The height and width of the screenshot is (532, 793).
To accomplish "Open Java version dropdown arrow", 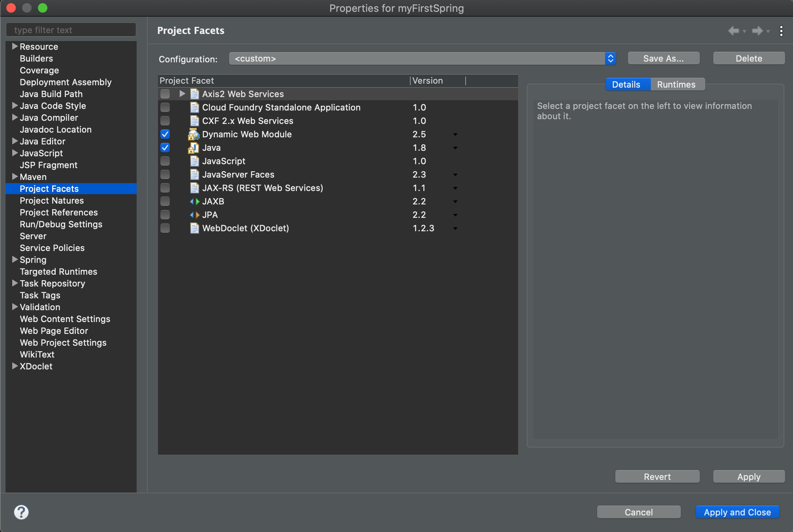I will (455, 148).
